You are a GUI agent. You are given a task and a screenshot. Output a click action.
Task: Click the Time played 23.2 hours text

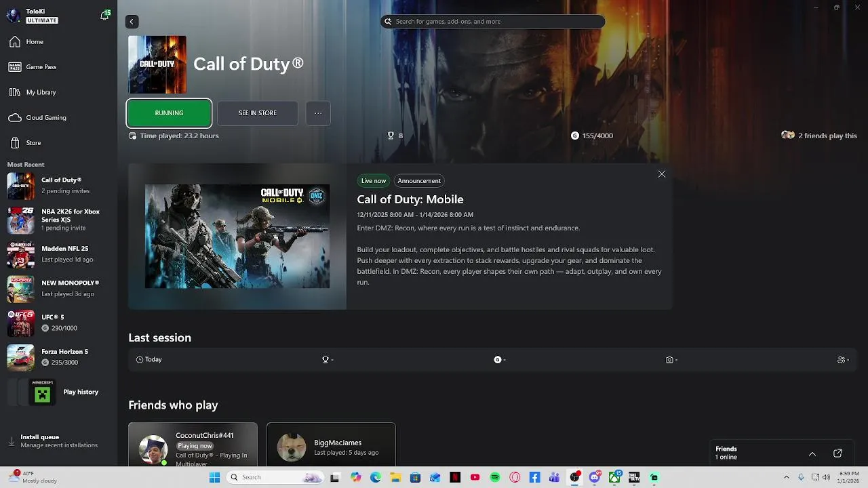179,136
